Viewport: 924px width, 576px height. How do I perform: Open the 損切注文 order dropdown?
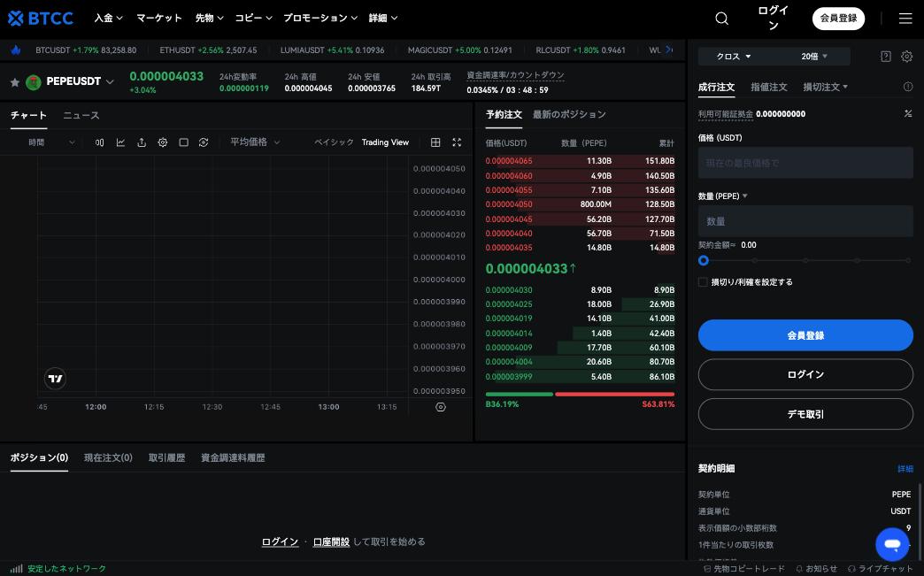pyautogui.click(x=826, y=88)
